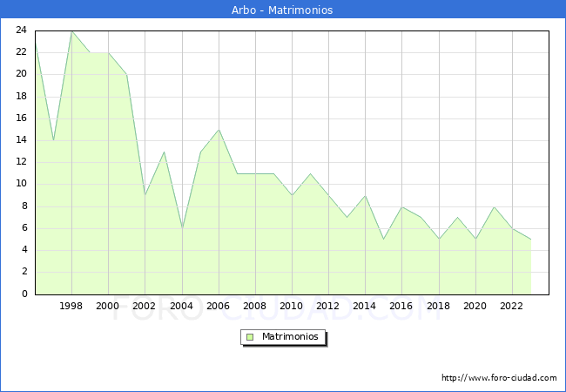Click the y-axis value 2
566x392 pixels.
tap(24, 272)
